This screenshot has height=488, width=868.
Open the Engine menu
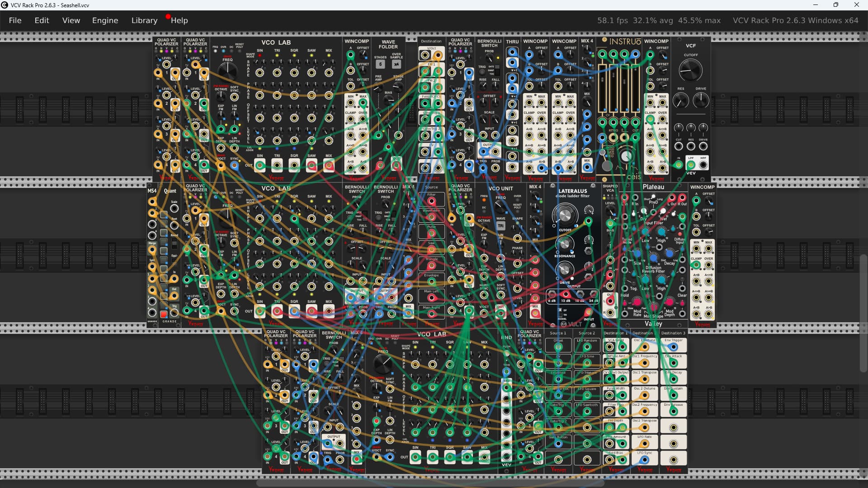tap(105, 20)
